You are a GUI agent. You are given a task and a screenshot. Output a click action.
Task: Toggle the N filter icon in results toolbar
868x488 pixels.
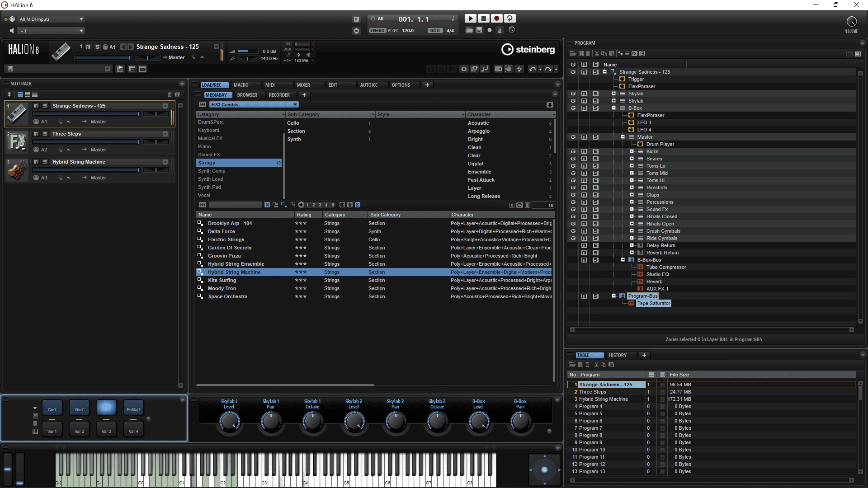point(267,205)
